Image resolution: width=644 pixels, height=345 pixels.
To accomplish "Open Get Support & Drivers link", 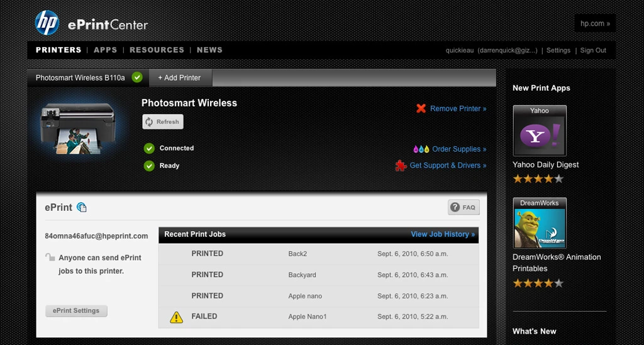I will click(x=448, y=166).
